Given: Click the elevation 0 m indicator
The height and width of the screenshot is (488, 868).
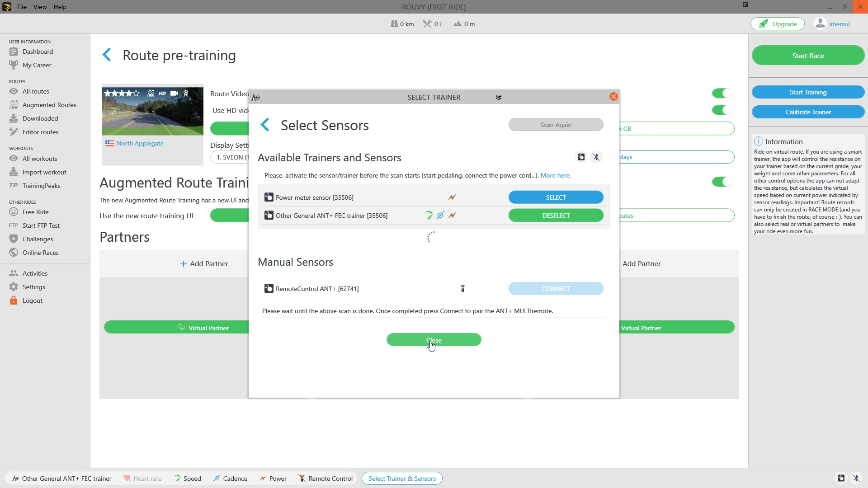Looking at the screenshot, I should click(x=464, y=24).
